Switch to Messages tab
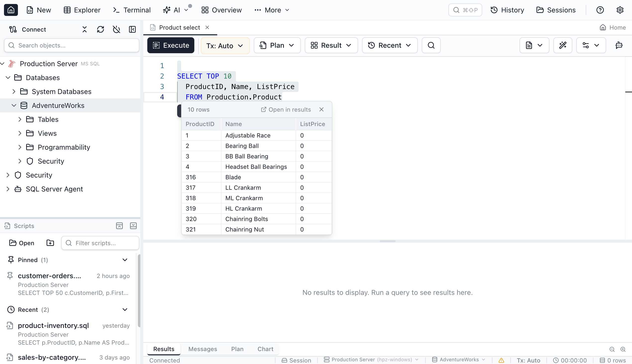The image size is (632, 364). [203, 349]
